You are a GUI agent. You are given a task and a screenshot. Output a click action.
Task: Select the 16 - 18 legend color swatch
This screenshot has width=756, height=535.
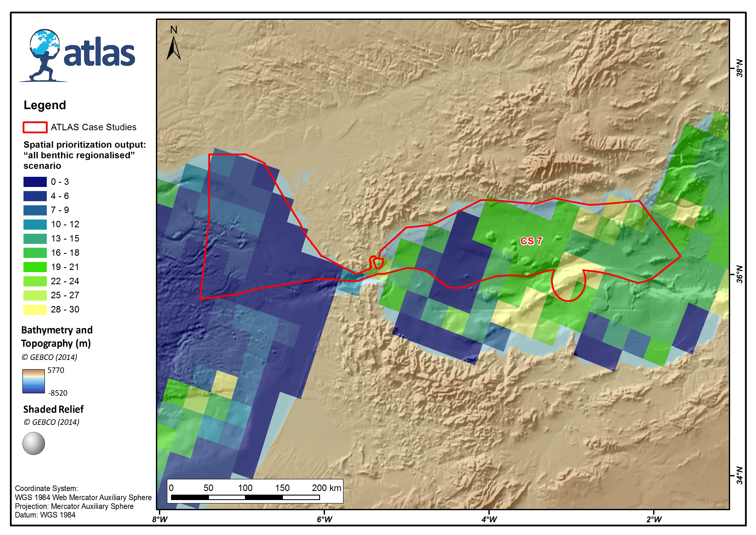(x=35, y=253)
